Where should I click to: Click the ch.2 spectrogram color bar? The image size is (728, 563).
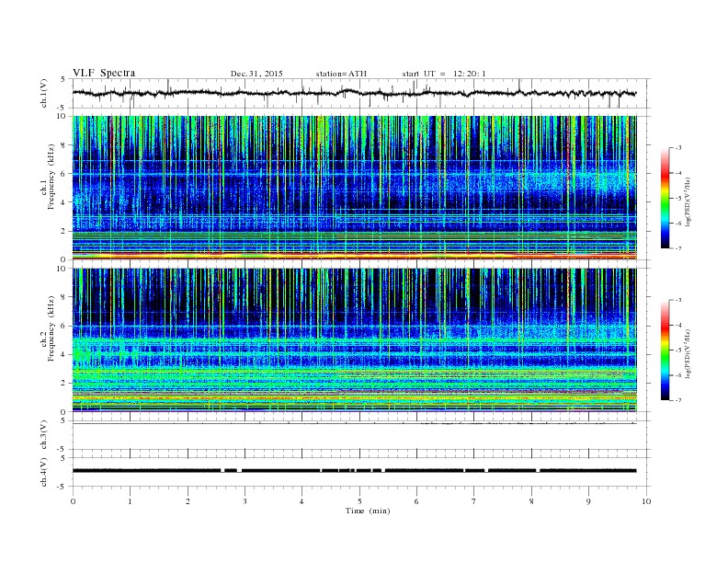coord(665,350)
